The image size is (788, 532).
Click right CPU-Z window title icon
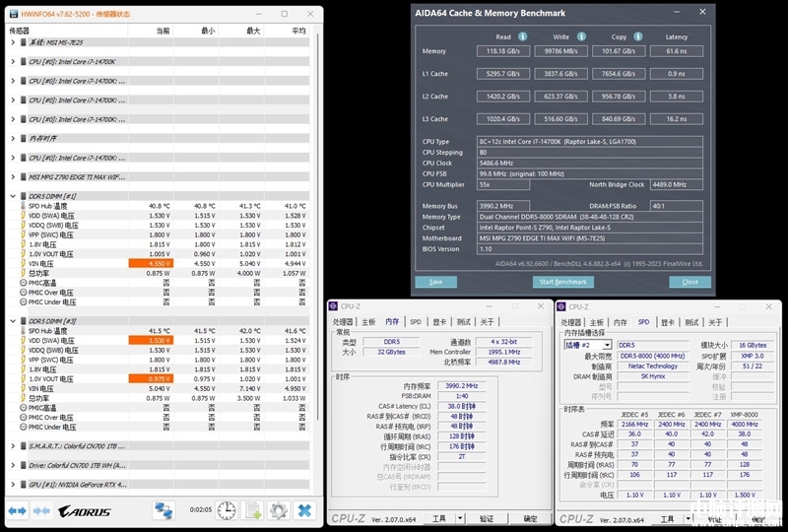(x=561, y=306)
